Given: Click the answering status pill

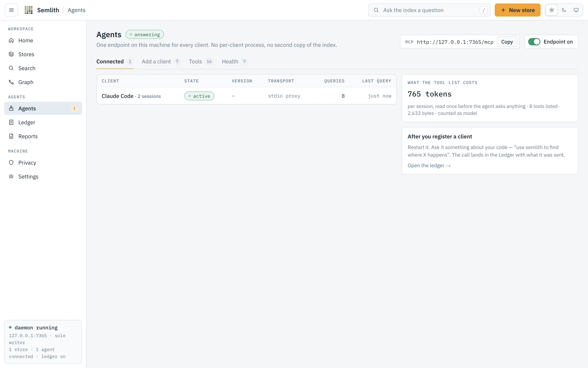Looking at the screenshot, I should point(145,34).
